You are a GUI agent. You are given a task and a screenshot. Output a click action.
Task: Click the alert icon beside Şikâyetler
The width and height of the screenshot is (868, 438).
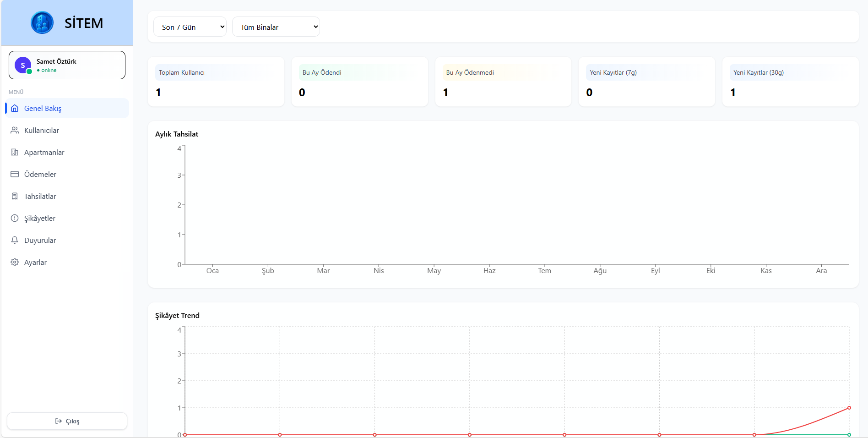[x=15, y=218]
